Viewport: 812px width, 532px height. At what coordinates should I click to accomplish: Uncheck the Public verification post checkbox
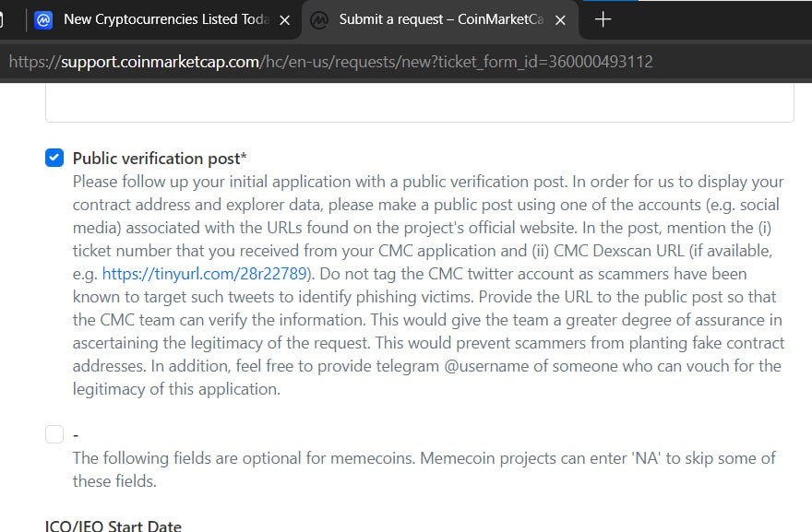[x=54, y=158]
